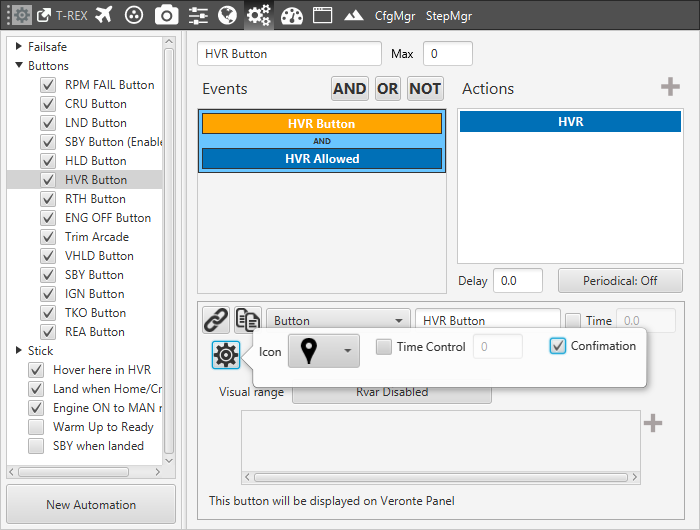Enable the Time Control checkbox

384,347
